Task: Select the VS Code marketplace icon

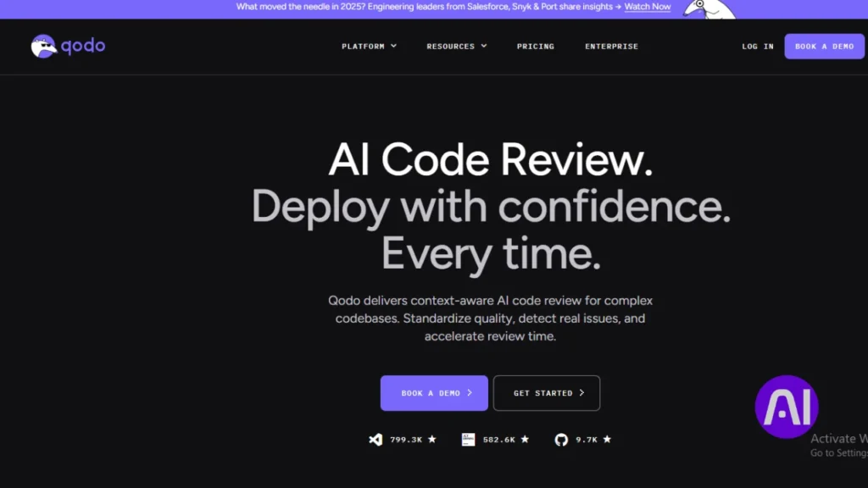Action: click(376, 440)
